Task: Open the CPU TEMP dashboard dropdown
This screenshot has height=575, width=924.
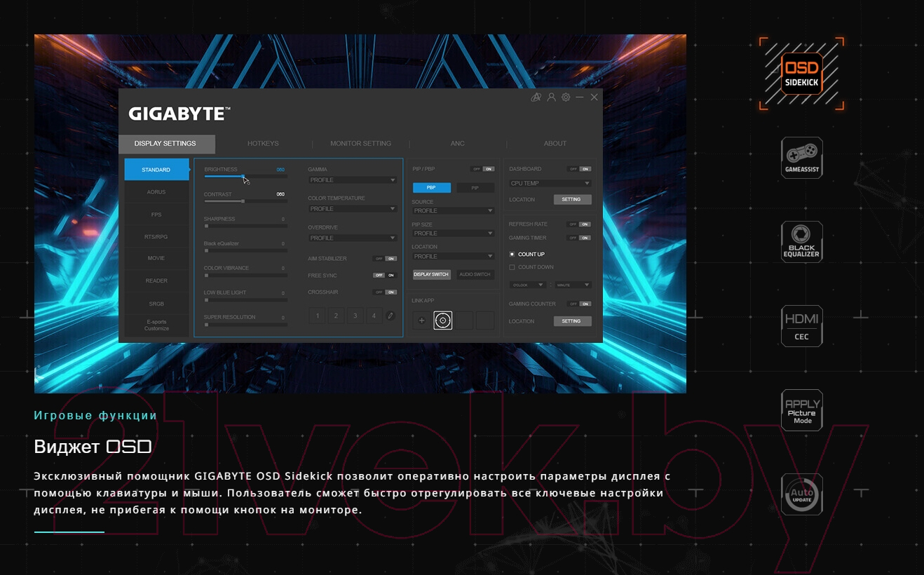Action: pos(550,184)
